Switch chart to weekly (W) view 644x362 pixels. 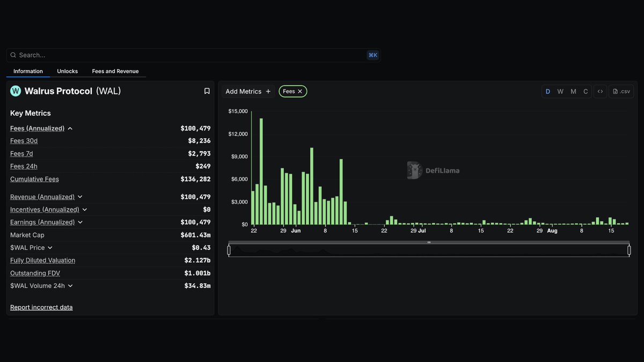click(560, 92)
